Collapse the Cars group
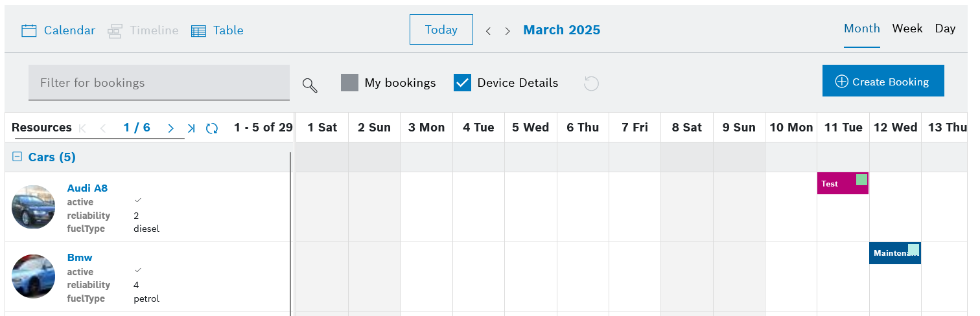 pos(17,157)
